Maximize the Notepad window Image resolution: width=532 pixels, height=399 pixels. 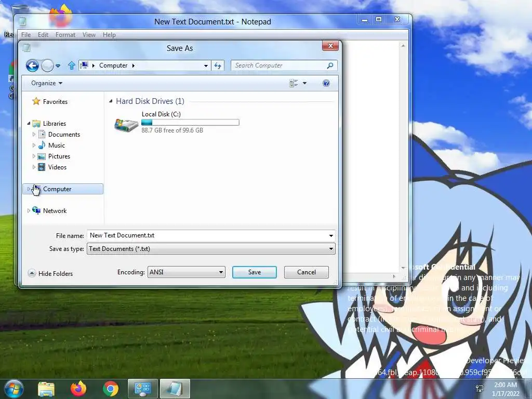pos(379,20)
